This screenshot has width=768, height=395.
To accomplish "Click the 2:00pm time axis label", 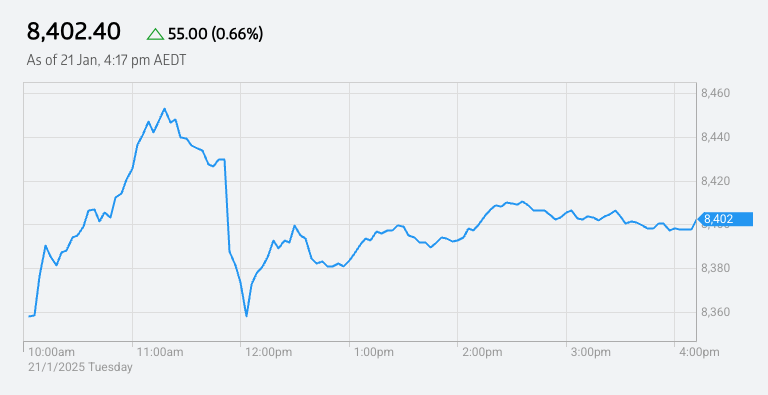I will coord(483,352).
